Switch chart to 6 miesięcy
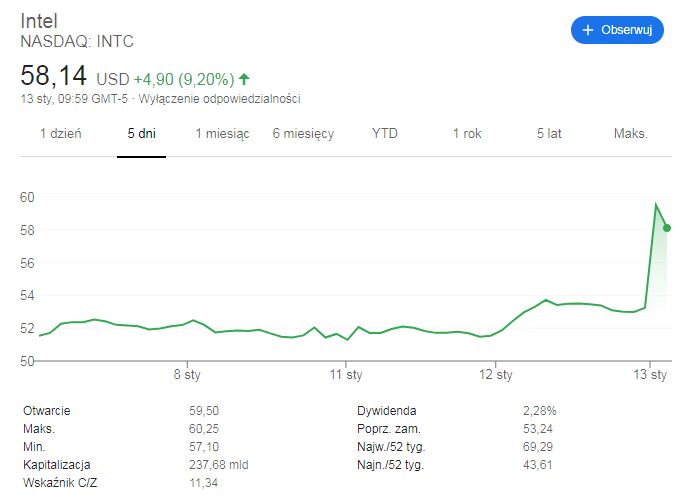The height and width of the screenshot is (500, 680). 303,134
